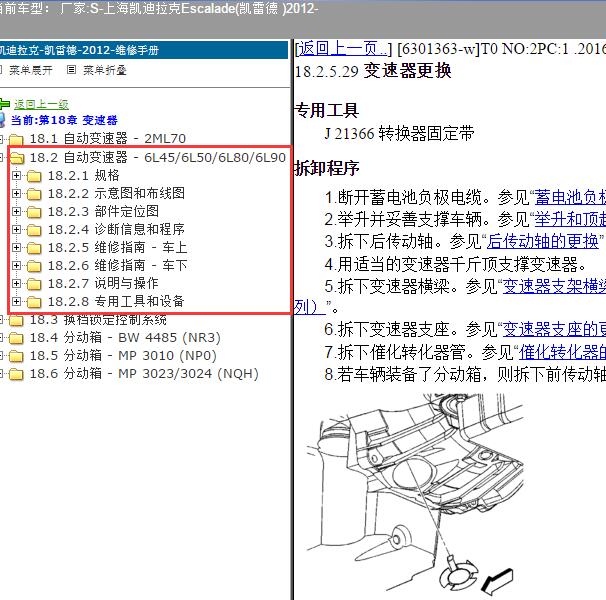The height and width of the screenshot is (600, 606).
Task: Click open folder icon of 18.2
Action: (17, 157)
